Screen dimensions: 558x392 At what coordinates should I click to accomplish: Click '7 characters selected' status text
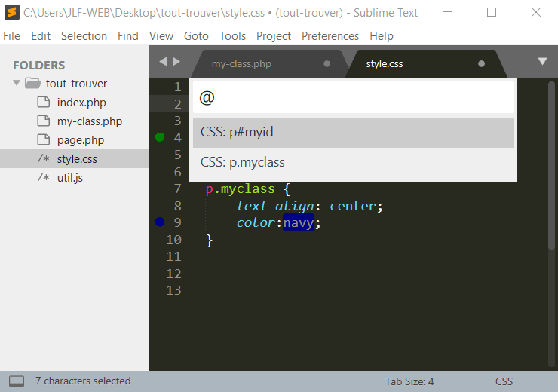pos(83,381)
